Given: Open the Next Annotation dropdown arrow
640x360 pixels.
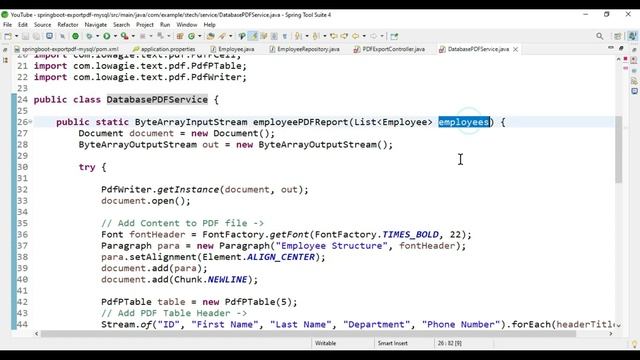Looking at the screenshot, I should click(x=307, y=36).
